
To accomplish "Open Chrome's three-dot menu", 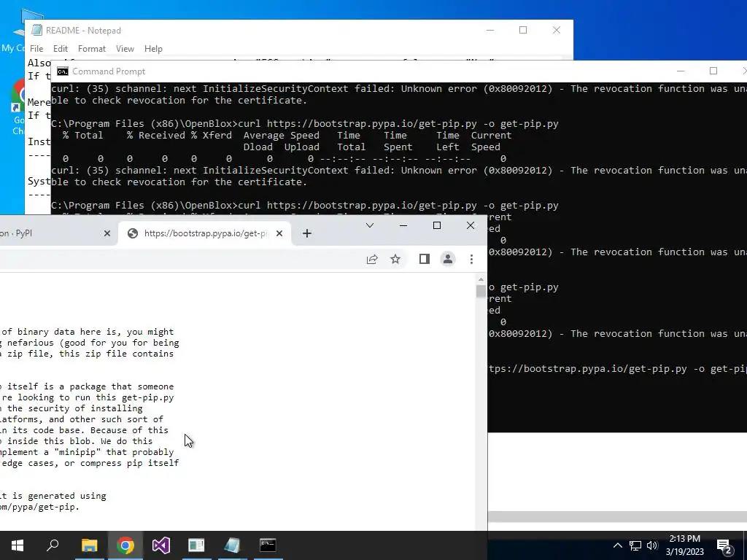I will [x=471, y=259].
